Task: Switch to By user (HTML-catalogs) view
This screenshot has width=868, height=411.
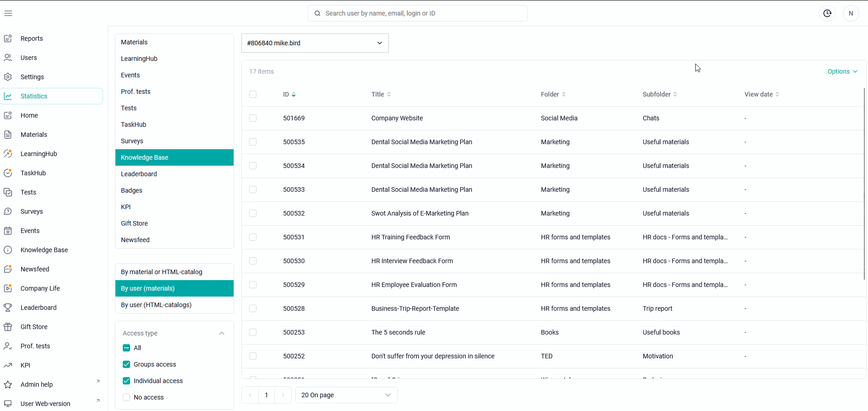Action: coord(175,305)
